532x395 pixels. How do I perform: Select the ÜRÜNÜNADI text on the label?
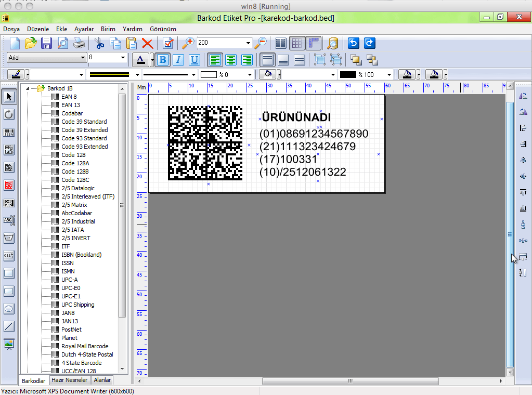point(296,117)
